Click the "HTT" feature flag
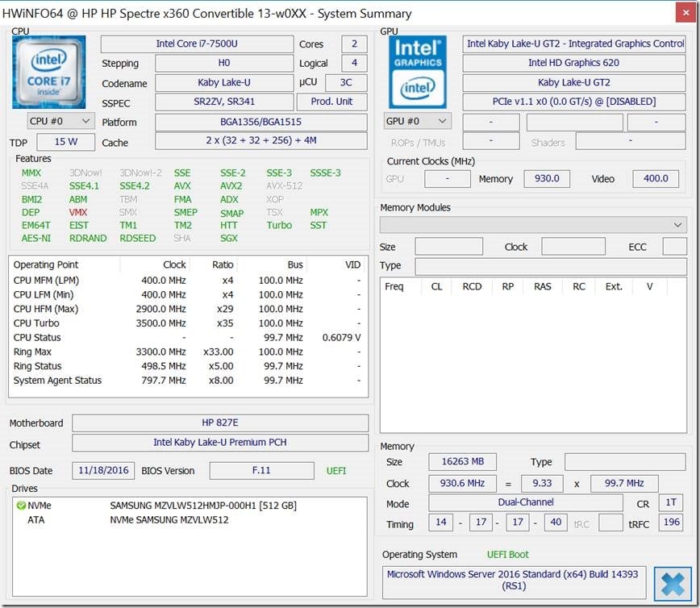Image resolution: width=700 pixels, height=608 pixels. tap(228, 226)
